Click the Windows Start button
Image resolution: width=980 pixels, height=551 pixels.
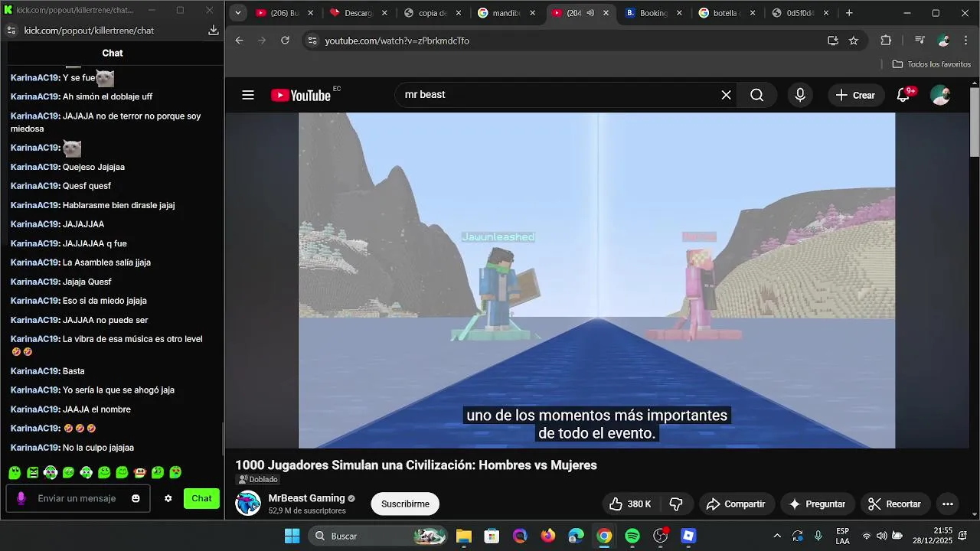292,536
